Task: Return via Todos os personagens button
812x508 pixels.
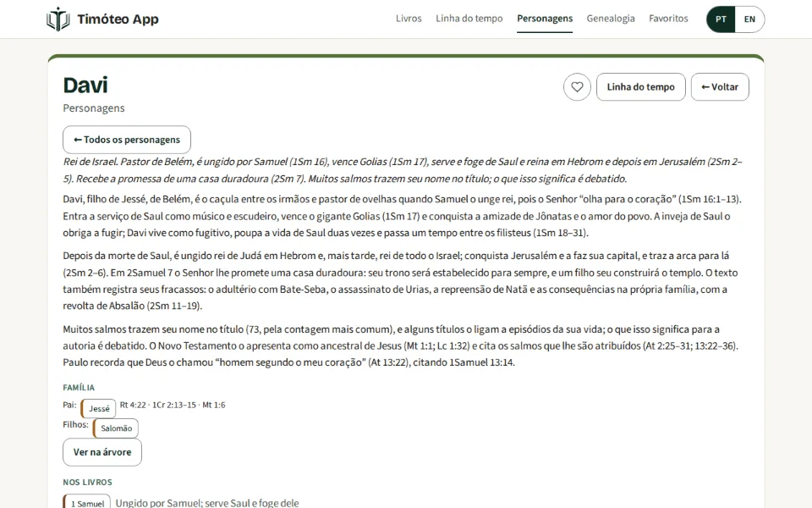Action: coord(127,140)
